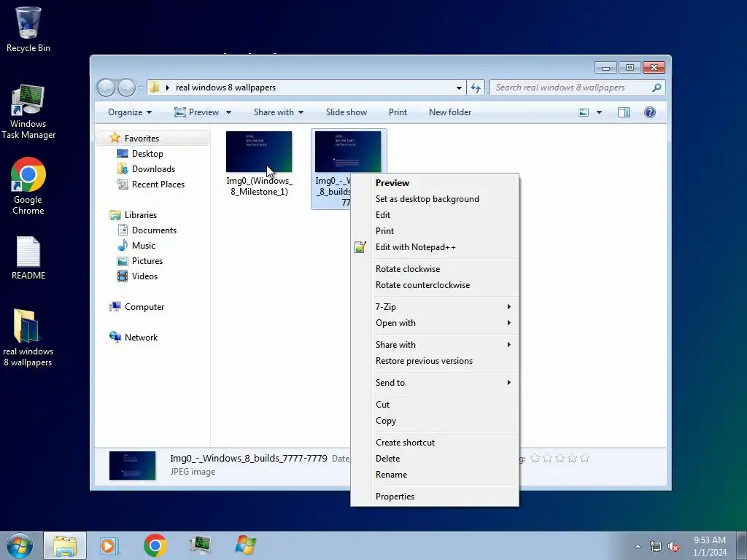Open Windows Explorer in the taskbar
Image resolution: width=747 pixels, height=560 pixels.
click(65, 545)
